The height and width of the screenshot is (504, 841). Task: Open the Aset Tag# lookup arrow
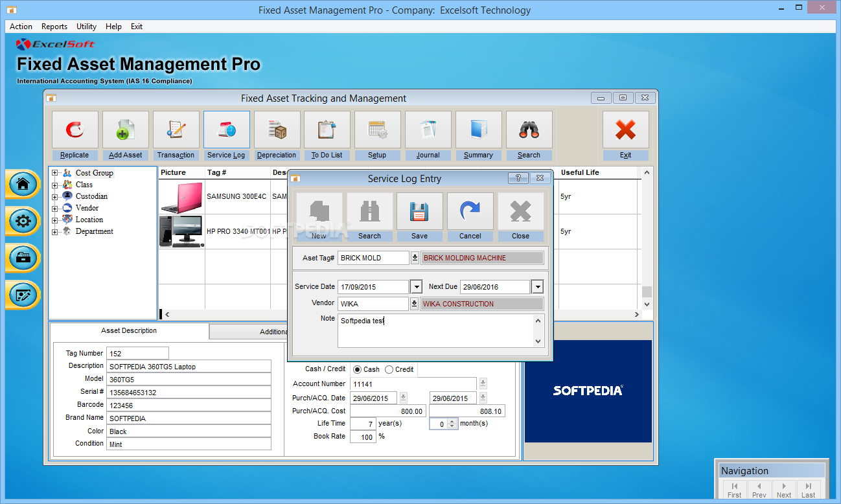[415, 258]
